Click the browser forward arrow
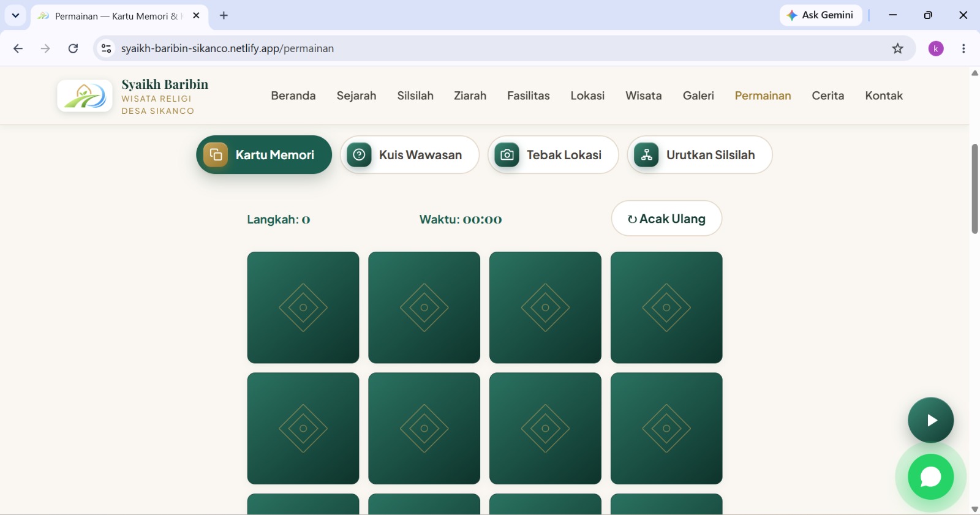Image resolution: width=980 pixels, height=515 pixels. 45,48
